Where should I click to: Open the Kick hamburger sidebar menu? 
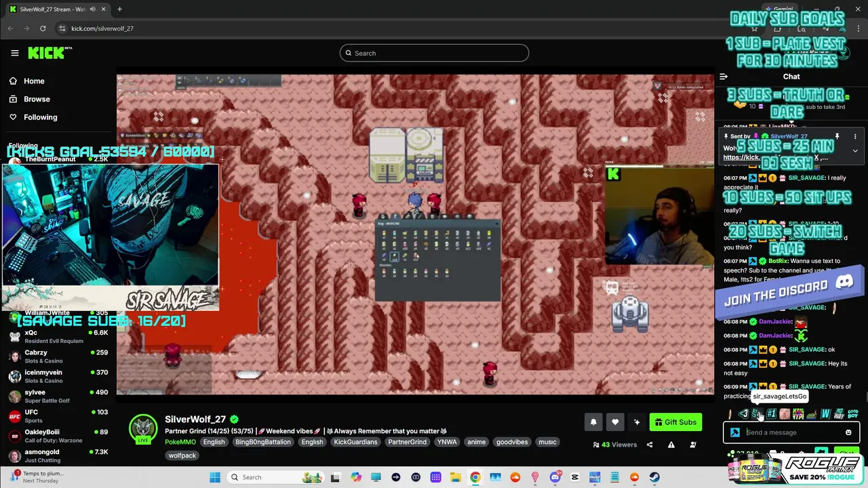[x=15, y=53]
